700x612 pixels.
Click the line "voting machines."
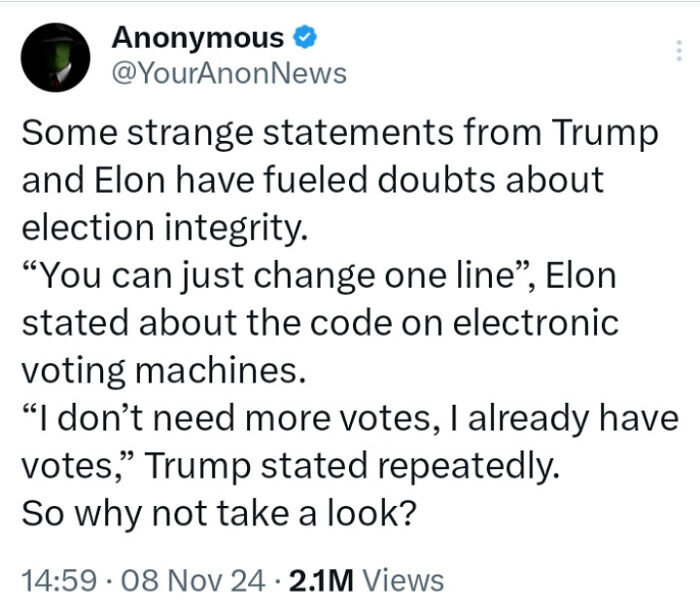point(164,371)
